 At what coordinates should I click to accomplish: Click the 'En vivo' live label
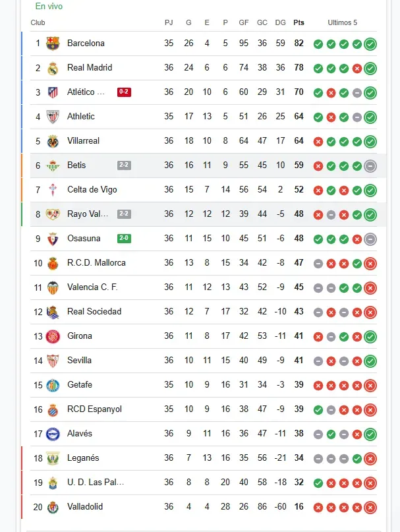pos(49,7)
